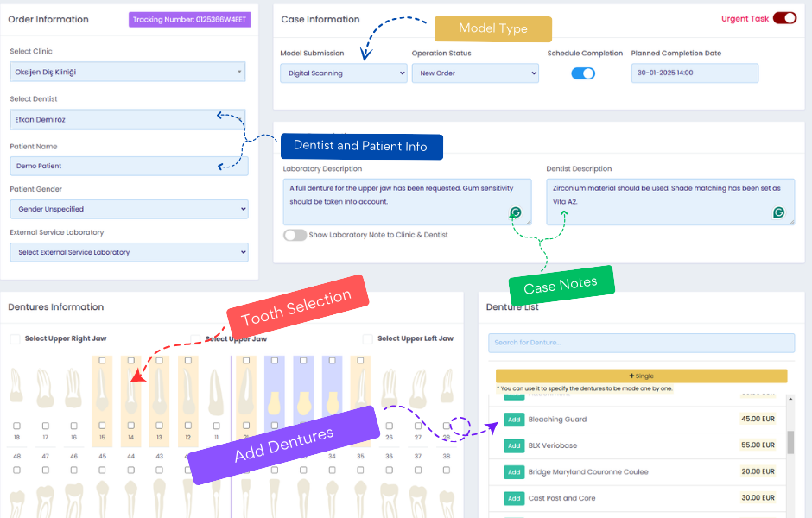Click the tooth 27 icon
The width and height of the screenshot is (812, 518).
pos(418,384)
